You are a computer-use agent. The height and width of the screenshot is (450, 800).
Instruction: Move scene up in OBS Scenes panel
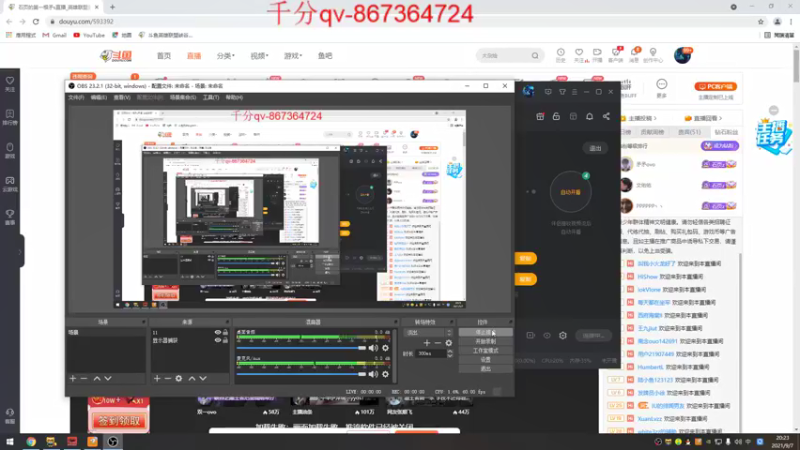[x=96, y=379]
